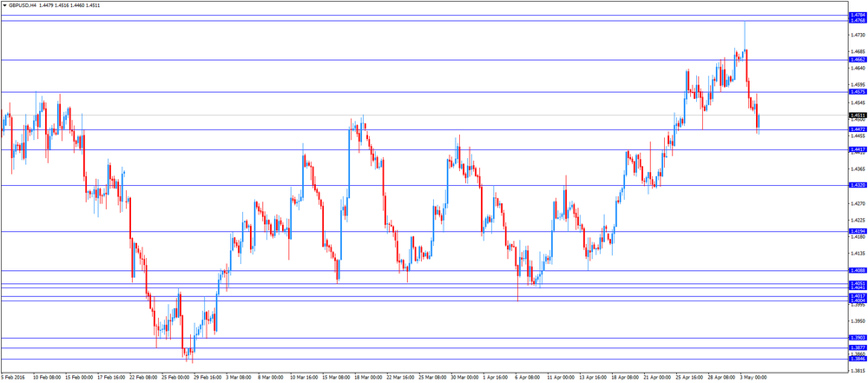
Task: Click the 22 Feb 08:00 time axis label
Action: [x=143, y=378]
